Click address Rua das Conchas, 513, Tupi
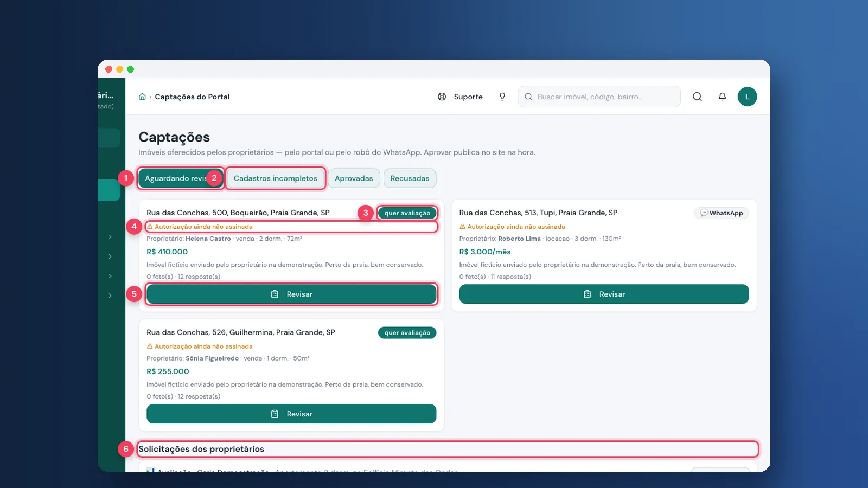868x488 pixels. pos(538,213)
